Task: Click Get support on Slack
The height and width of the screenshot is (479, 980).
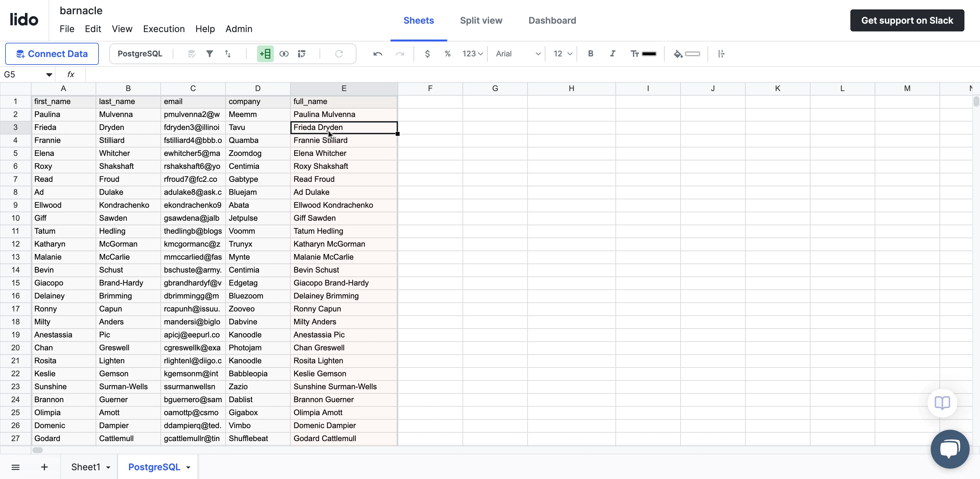Action: click(x=907, y=20)
